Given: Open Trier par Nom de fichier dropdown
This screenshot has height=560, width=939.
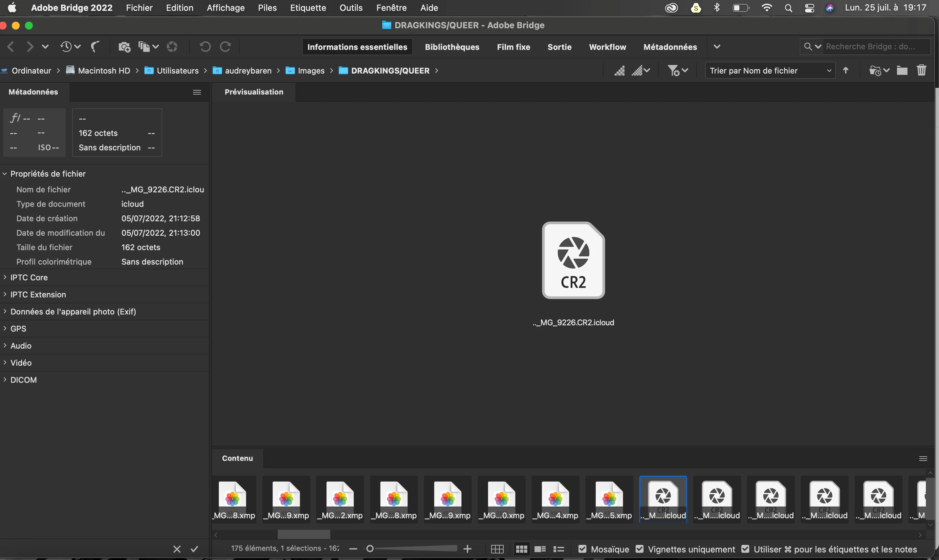Looking at the screenshot, I should [x=770, y=71].
